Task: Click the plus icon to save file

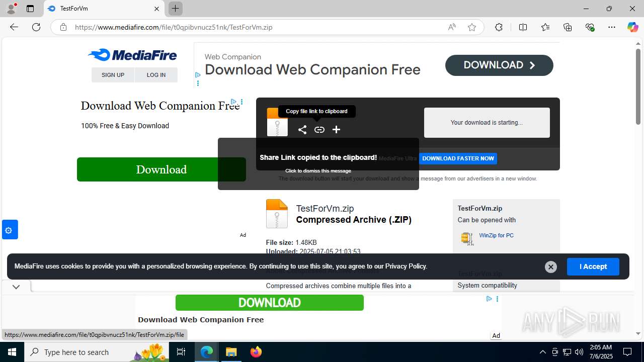Action: tap(337, 130)
